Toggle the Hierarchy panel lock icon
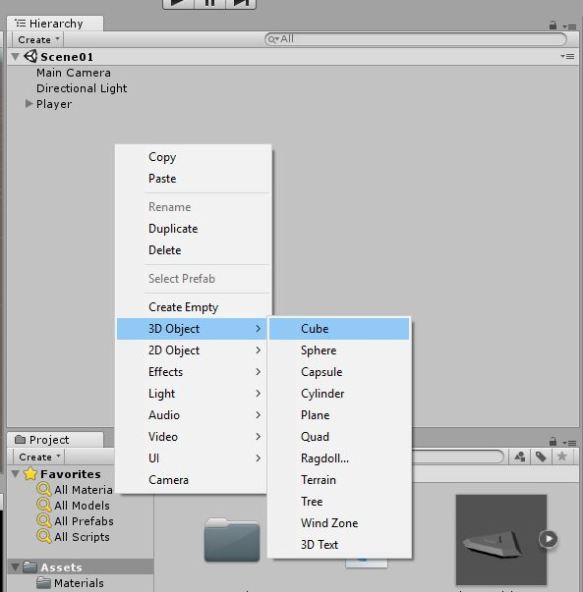This screenshot has width=583, height=592. coord(553,26)
